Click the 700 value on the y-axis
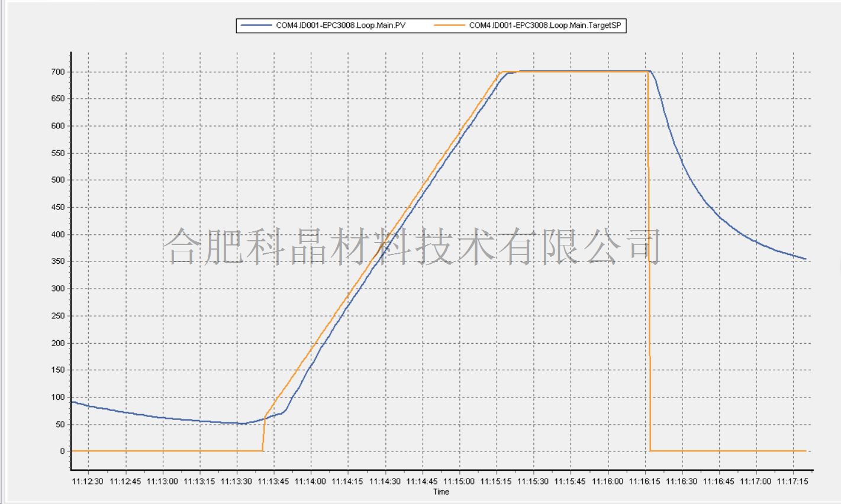The image size is (841, 504). 57,72
